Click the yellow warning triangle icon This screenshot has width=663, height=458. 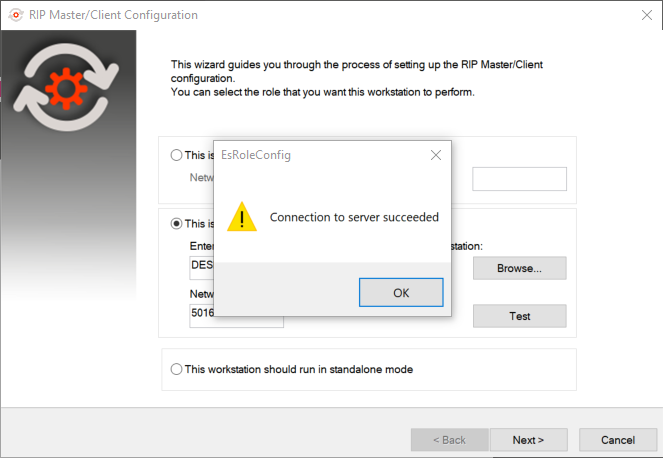242,217
